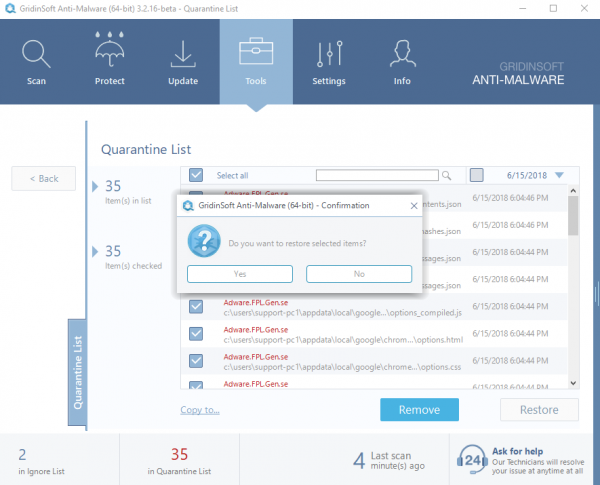Click the scrollbar down arrow

point(573,383)
